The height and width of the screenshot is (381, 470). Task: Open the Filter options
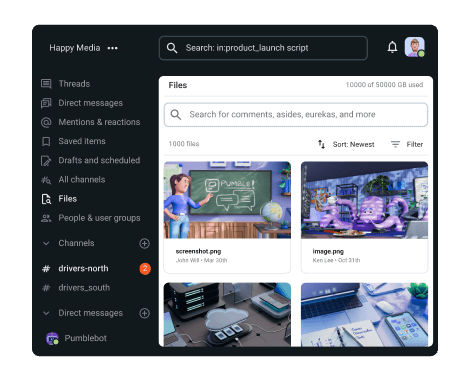407,144
